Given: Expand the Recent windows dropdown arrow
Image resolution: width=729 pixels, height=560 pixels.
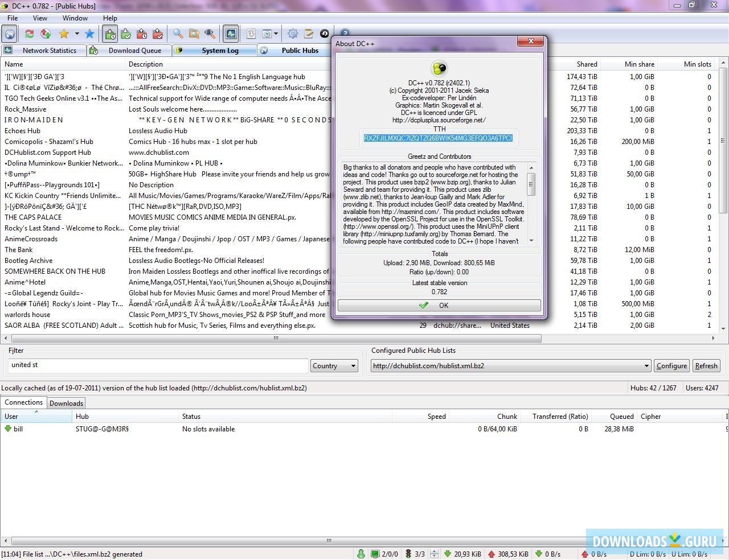Looking at the screenshot, I should click(x=276, y=34).
